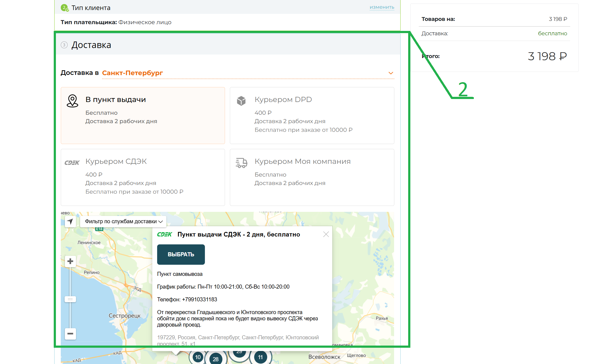Click the geolocation arrow icon on the map
The height and width of the screenshot is (364, 593).
(x=70, y=222)
